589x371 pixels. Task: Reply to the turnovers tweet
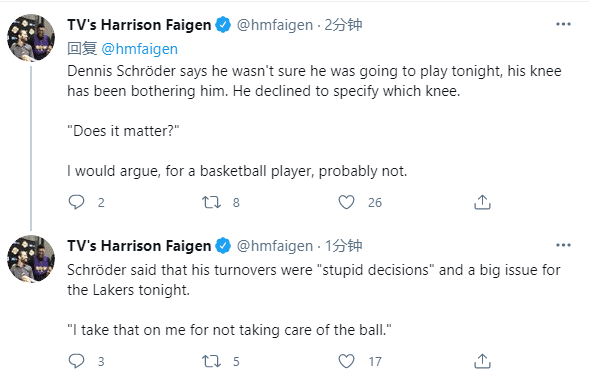click(x=76, y=361)
